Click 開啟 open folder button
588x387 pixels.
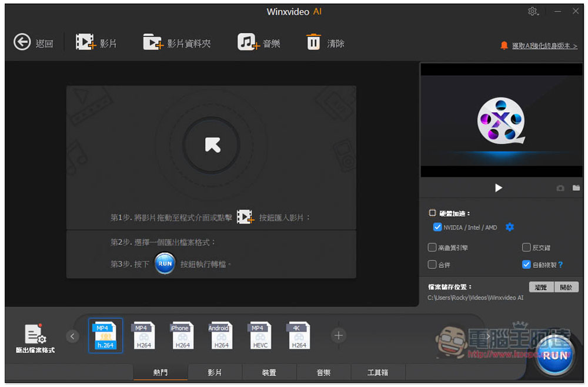click(x=566, y=287)
